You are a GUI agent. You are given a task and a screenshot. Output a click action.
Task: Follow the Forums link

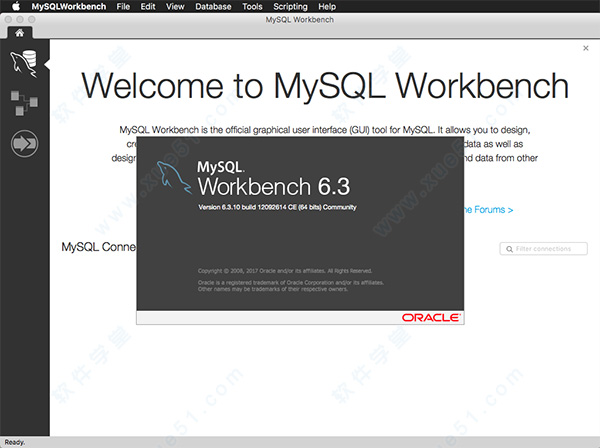pos(488,210)
